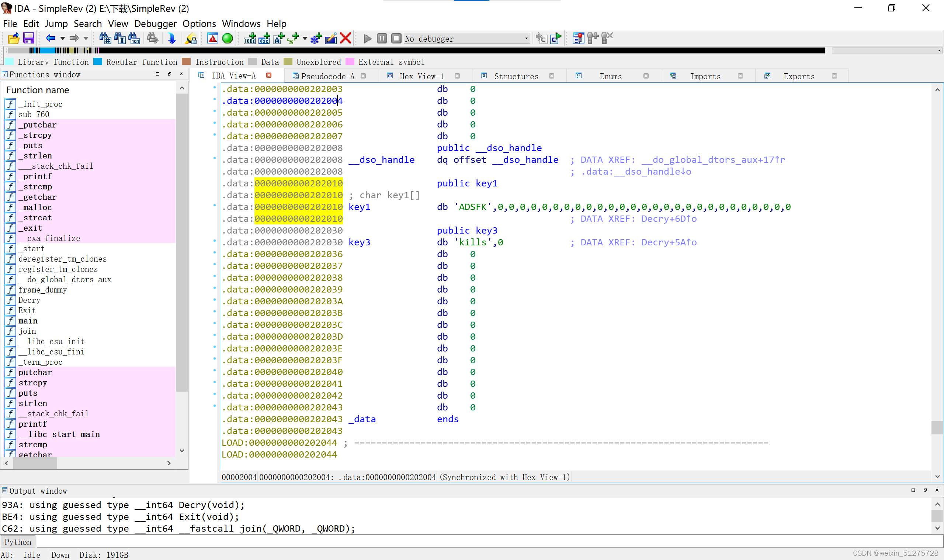Open the Jump menu
Screen dimensions: 944x560
coord(56,24)
